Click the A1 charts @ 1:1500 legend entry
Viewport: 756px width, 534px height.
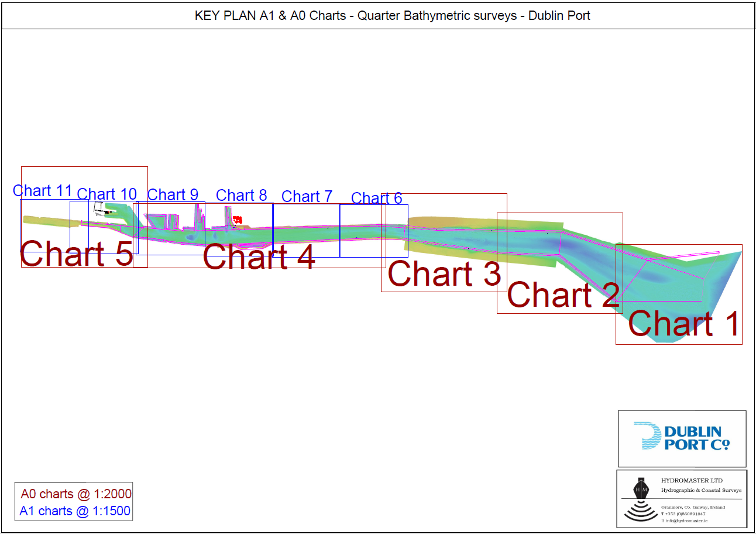coord(75,511)
